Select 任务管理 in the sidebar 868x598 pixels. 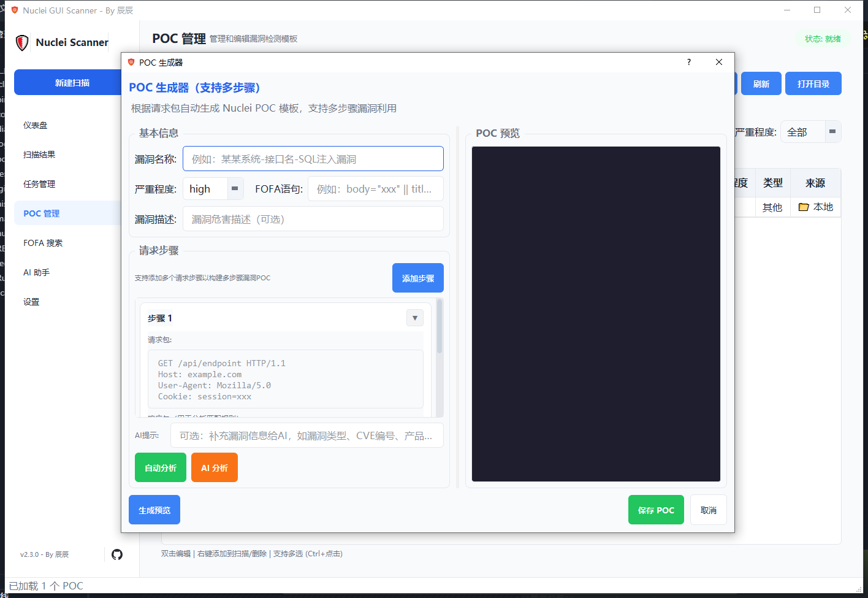click(x=39, y=183)
